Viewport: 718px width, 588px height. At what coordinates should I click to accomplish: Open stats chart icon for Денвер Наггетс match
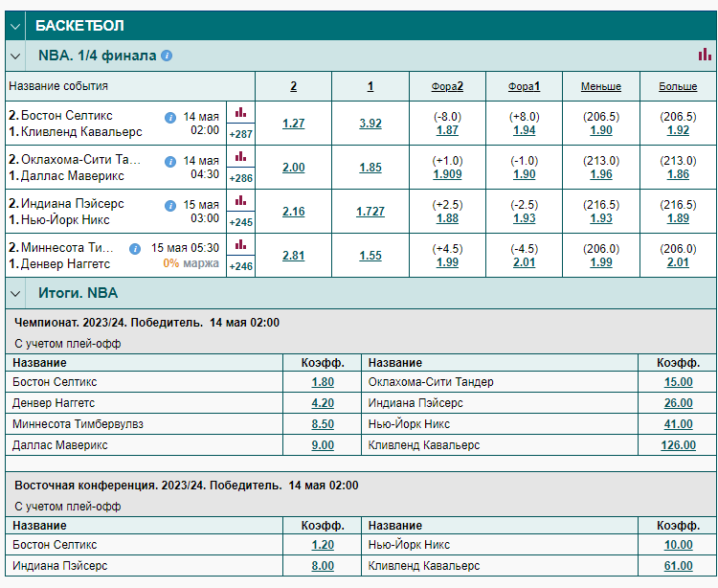241,244
